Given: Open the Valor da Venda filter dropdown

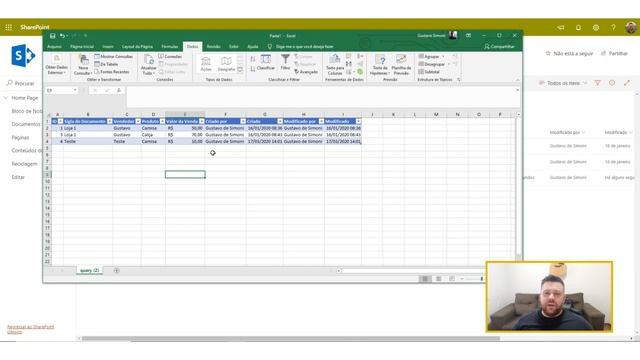Looking at the screenshot, I should (x=202, y=121).
